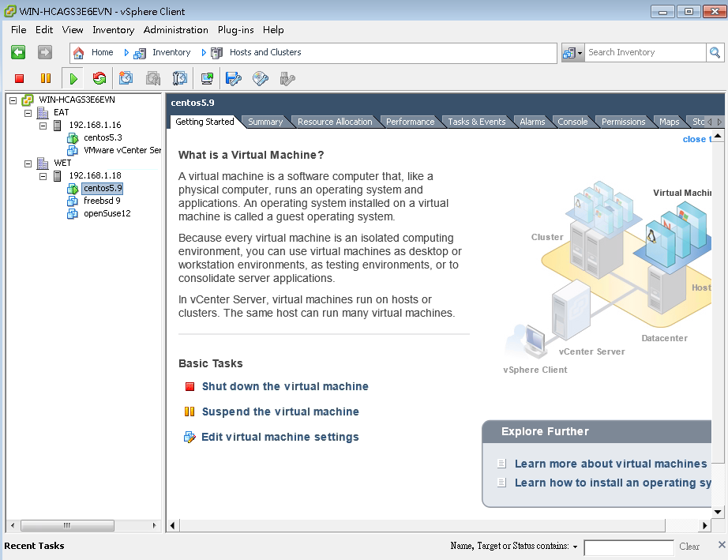
Task: Select the freebsd 9 virtual machine
Action: point(102,201)
